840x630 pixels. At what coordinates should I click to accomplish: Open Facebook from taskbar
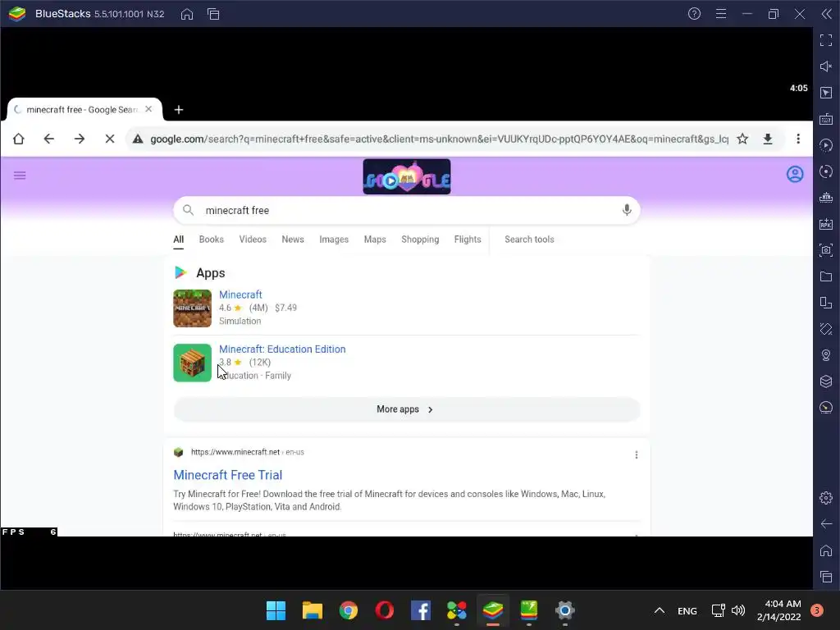(421, 610)
